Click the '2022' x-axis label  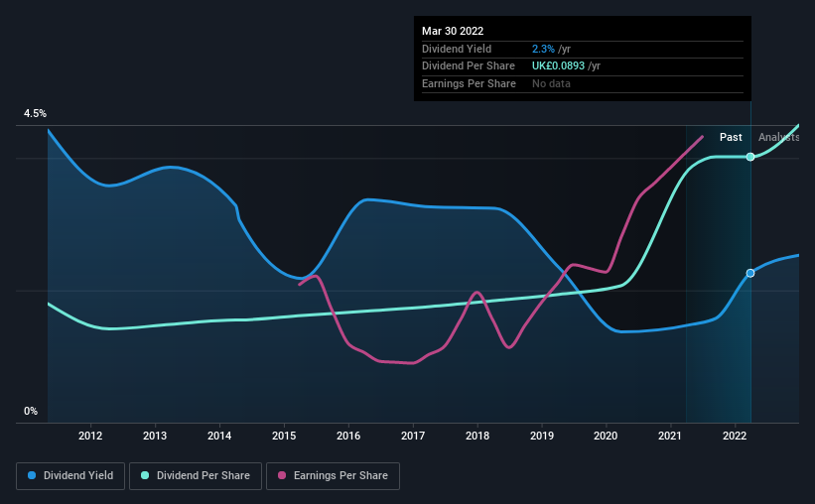[x=735, y=436]
